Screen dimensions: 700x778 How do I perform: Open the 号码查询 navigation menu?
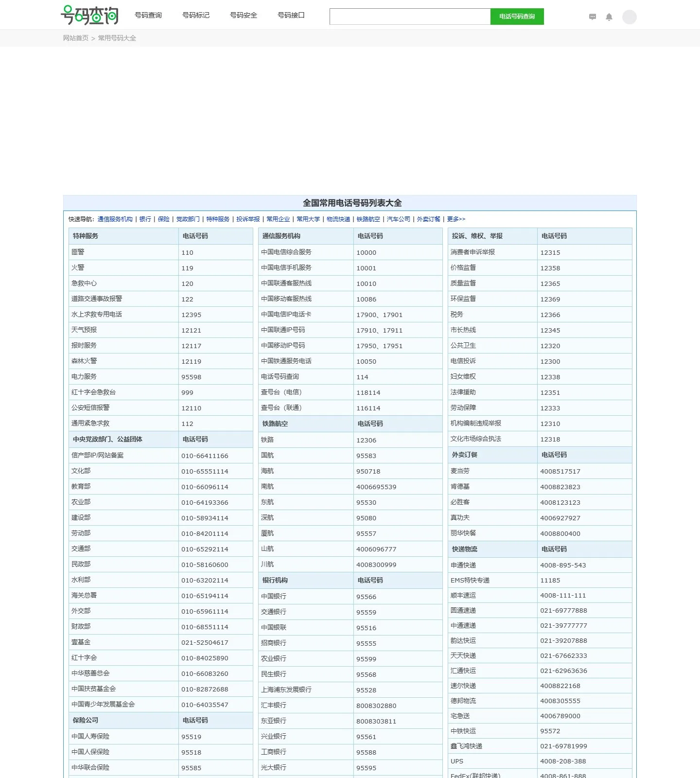(x=148, y=15)
